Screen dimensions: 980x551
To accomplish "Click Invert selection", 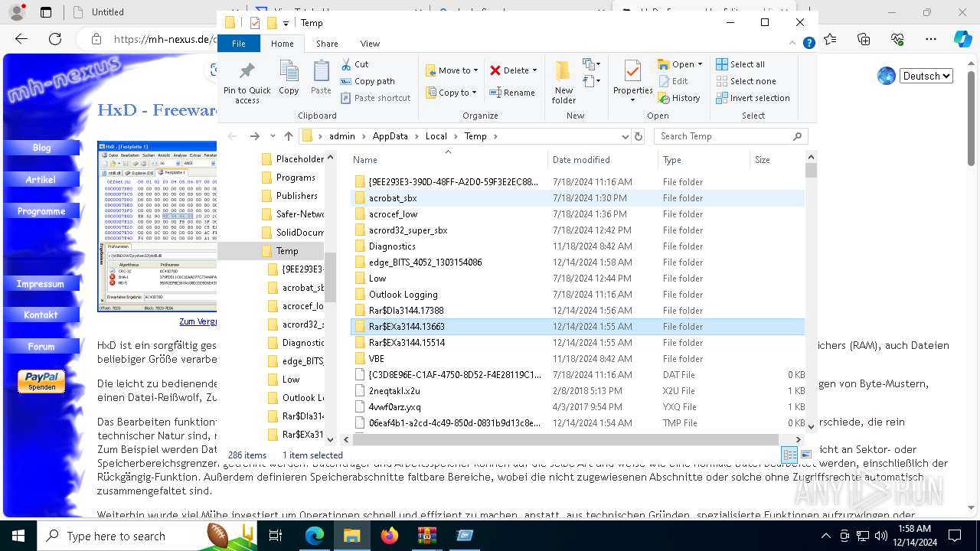I will [753, 98].
